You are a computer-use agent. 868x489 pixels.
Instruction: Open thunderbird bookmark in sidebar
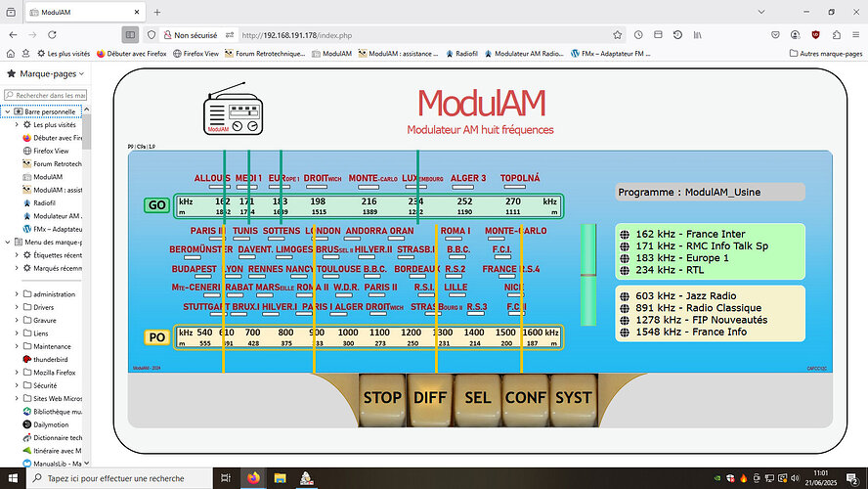click(x=45, y=359)
